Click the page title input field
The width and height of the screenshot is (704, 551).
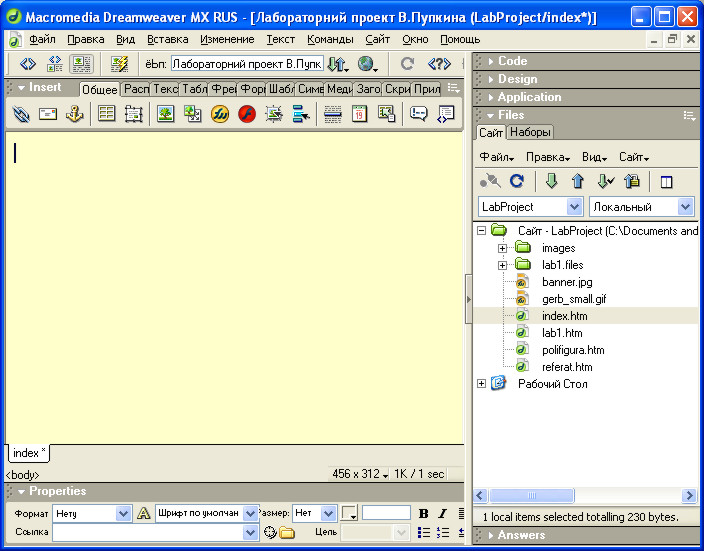point(247,64)
